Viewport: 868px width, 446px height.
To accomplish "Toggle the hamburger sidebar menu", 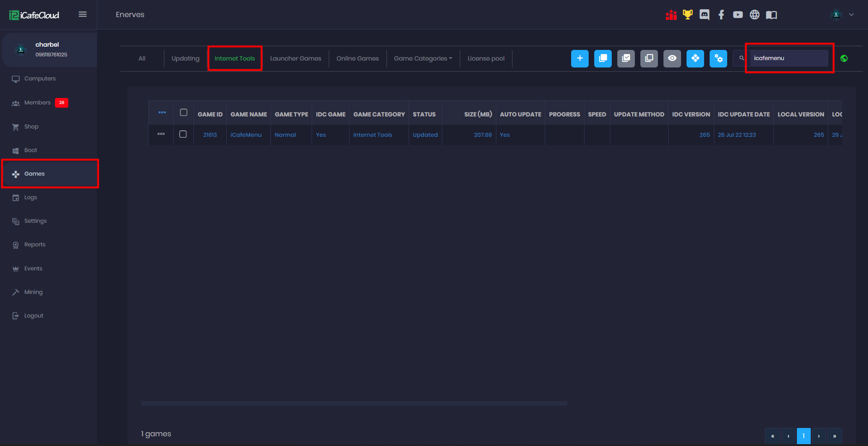I will coord(83,14).
